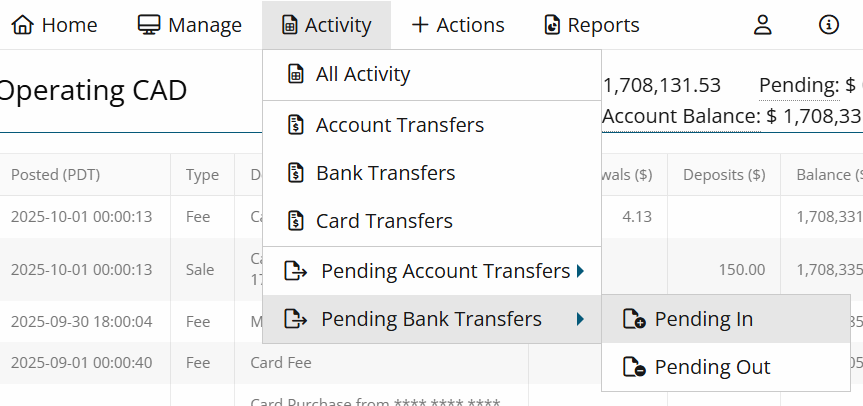Click the Pending Out file icon
The width and height of the screenshot is (863, 406).
[633, 367]
